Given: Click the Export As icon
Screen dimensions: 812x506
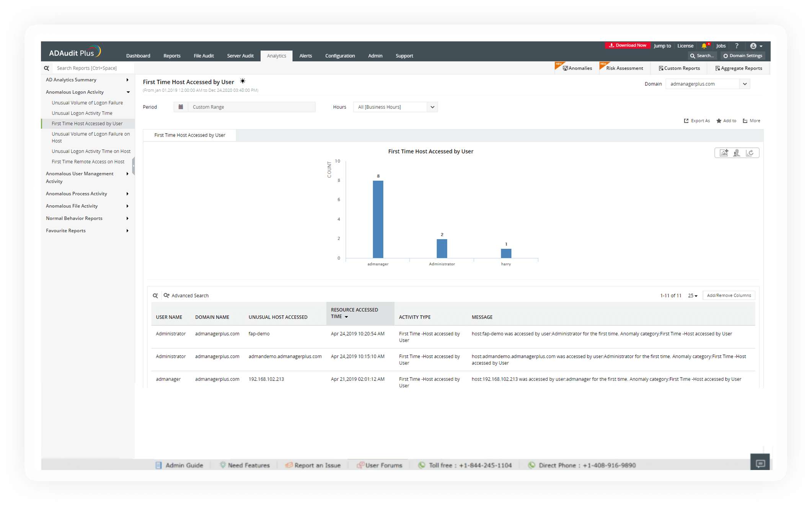Looking at the screenshot, I should [686, 121].
